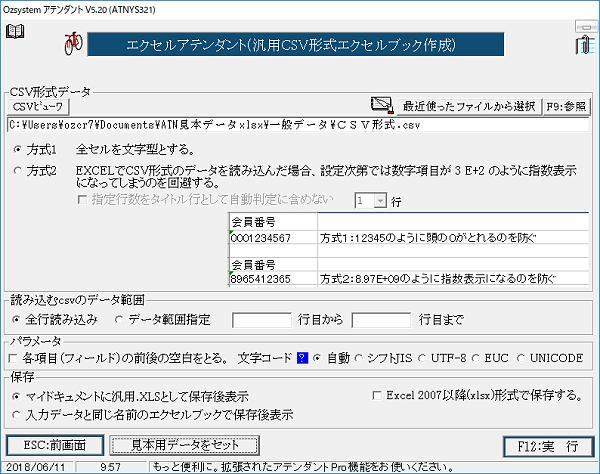Click the CSV file path field

(x=298, y=125)
